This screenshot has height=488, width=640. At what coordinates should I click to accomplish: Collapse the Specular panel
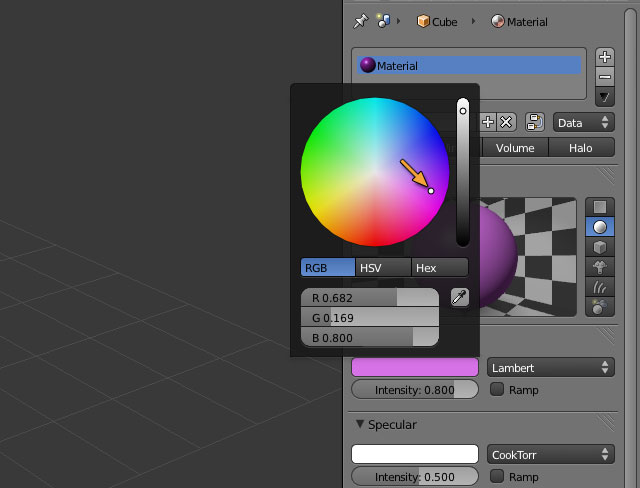point(361,424)
